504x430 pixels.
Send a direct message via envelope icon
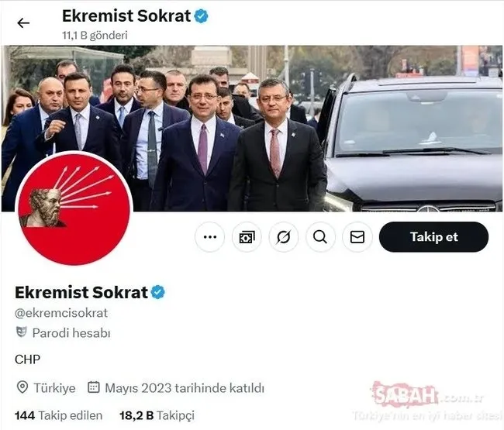pos(357,237)
